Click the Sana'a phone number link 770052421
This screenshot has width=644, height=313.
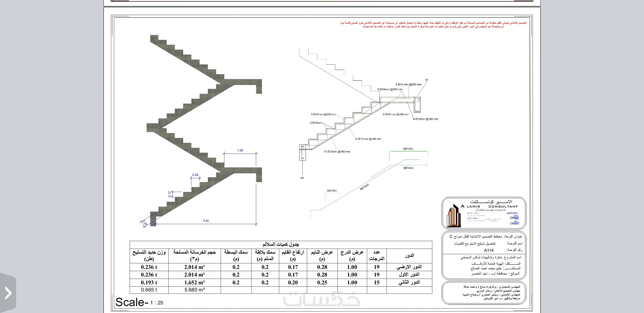coord(514,218)
